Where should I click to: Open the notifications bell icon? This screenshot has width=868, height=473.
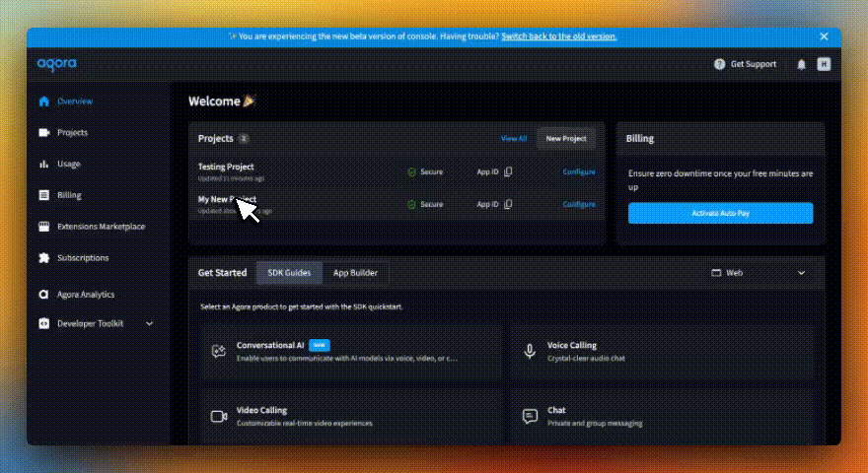[801, 64]
